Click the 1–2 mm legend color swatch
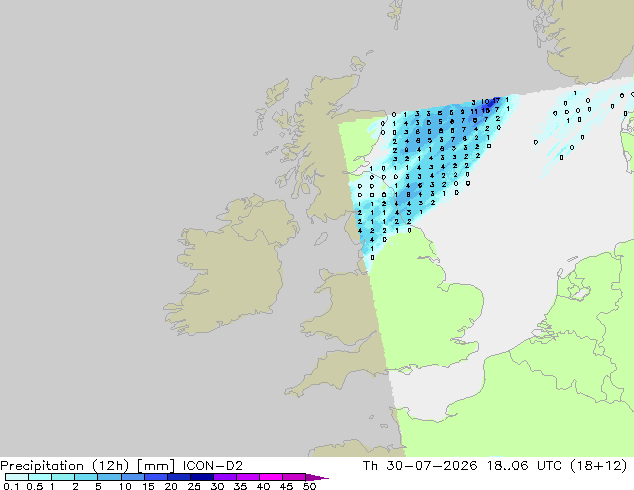The width and height of the screenshot is (634, 490). [x=63, y=477]
